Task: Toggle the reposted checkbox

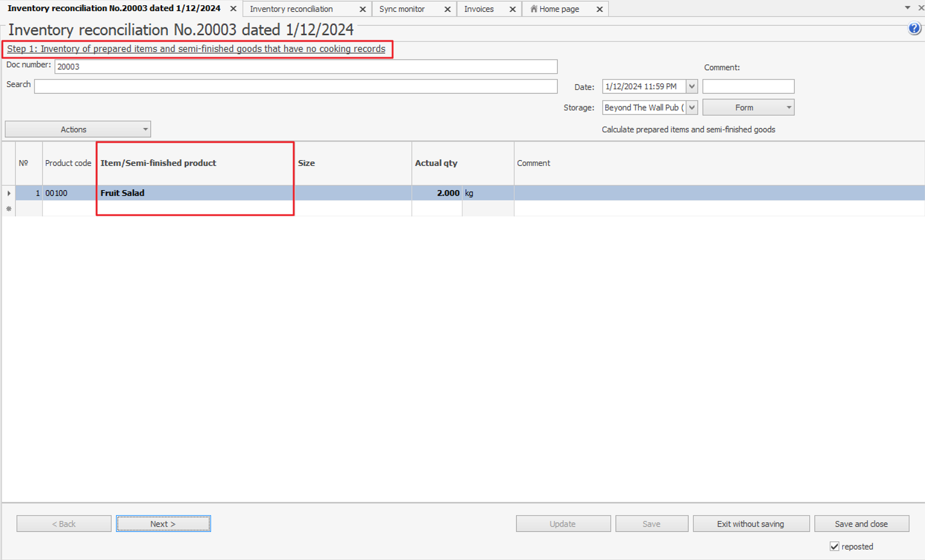Action: click(834, 547)
